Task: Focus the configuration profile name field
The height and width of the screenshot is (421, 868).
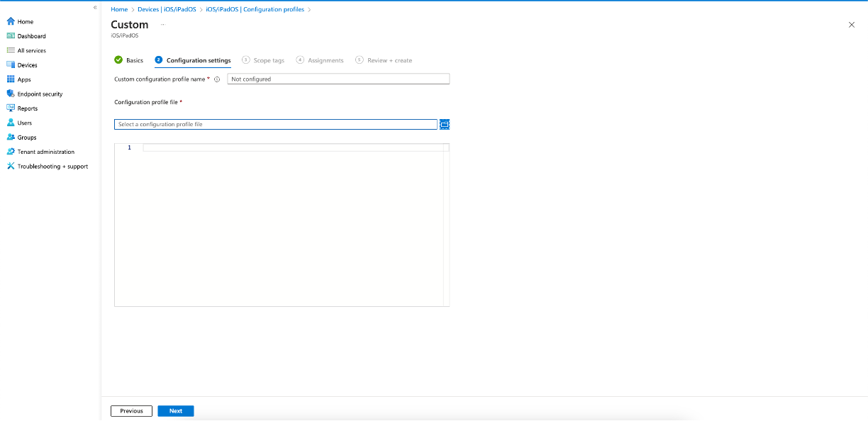Action: 338,79
